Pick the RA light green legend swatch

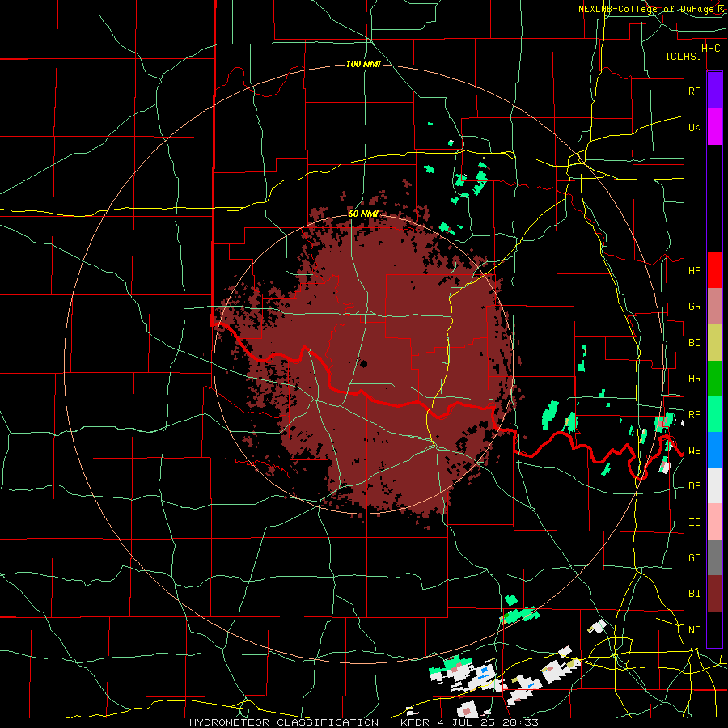click(714, 413)
